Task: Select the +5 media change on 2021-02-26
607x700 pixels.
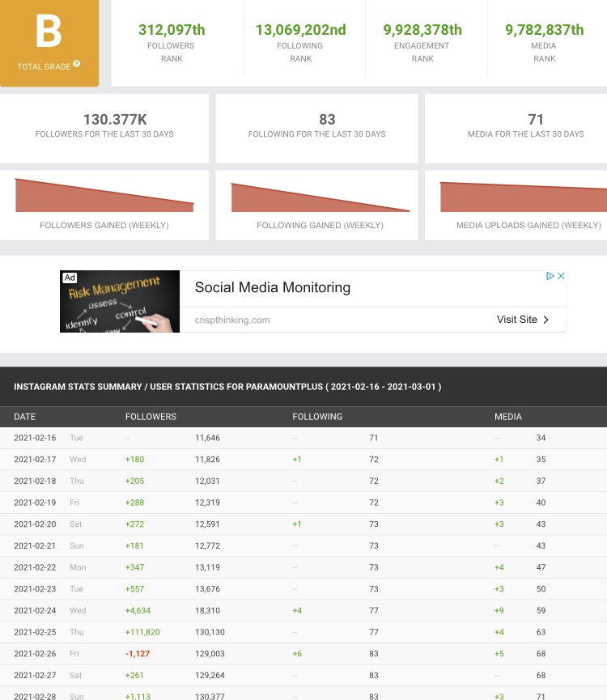Action: [x=499, y=654]
